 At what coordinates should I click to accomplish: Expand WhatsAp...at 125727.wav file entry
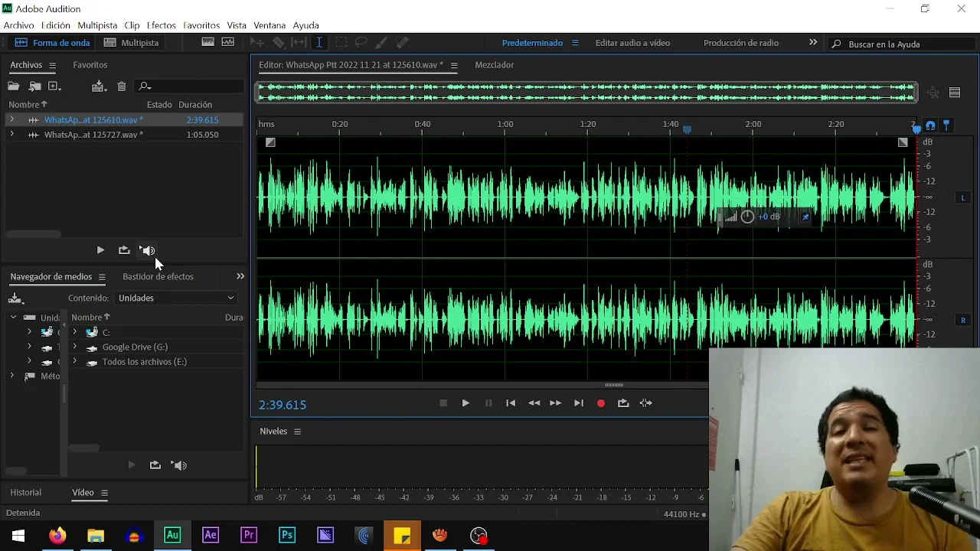(11, 135)
